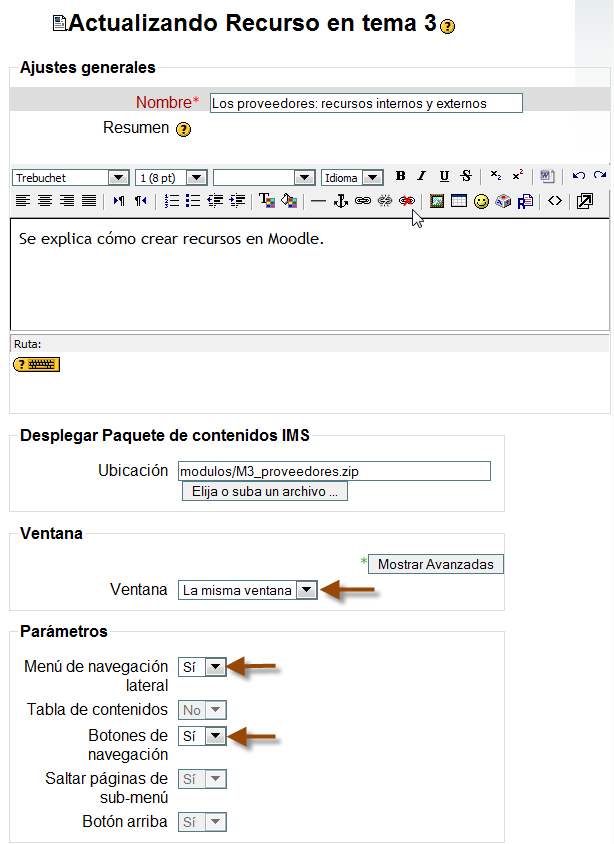Undo the last editor action
Viewport: 614px width, 844px height.
[578, 176]
